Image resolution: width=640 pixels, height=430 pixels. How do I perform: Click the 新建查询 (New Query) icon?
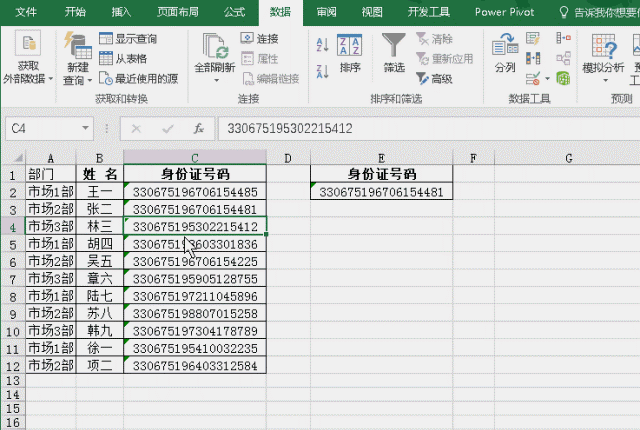click(x=77, y=46)
